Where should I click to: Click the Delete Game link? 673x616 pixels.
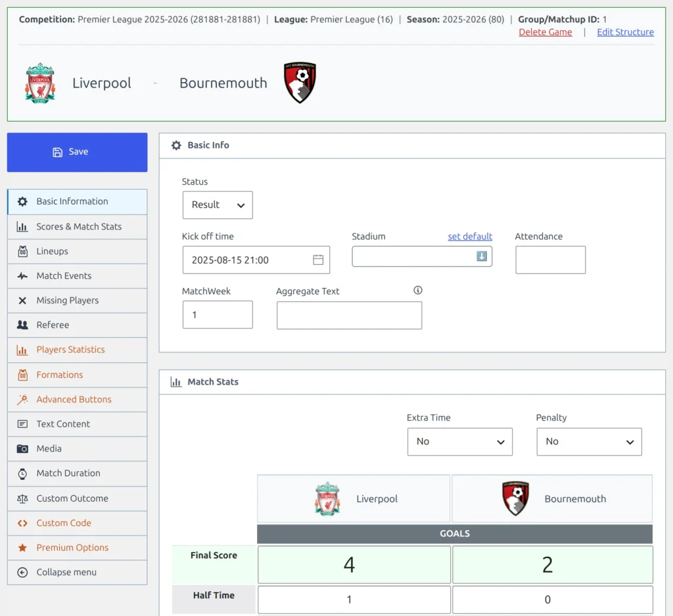point(545,32)
